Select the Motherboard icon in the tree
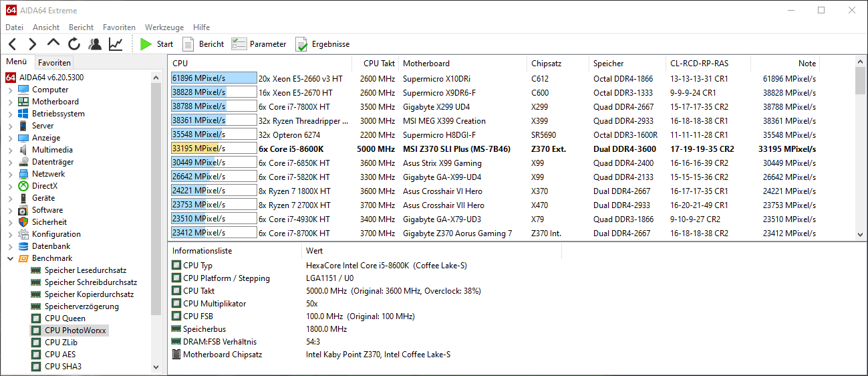This screenshot has height=376, width=868. [x=24, y=102]
